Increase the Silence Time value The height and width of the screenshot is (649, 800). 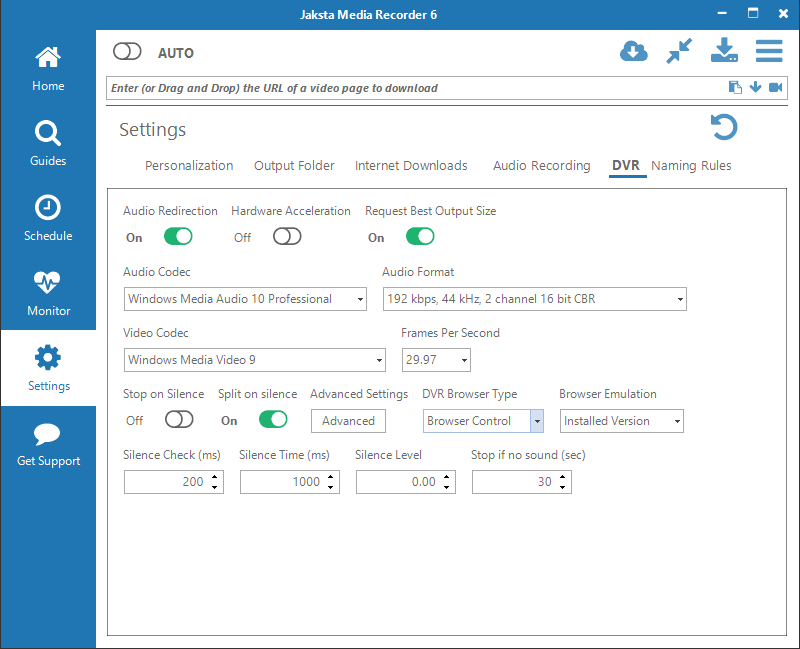331,477
